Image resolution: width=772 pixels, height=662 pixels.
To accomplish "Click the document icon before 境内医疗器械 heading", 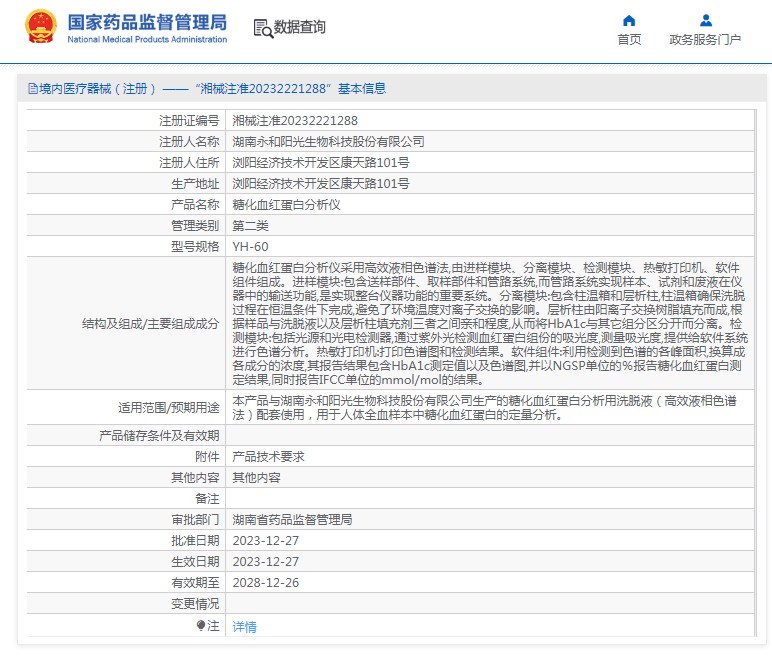I will click(32, 88).
